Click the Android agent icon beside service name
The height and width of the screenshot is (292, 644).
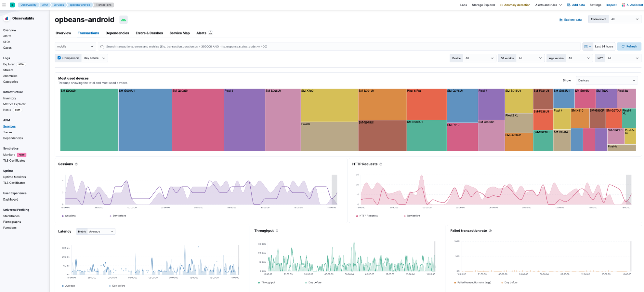123,20
